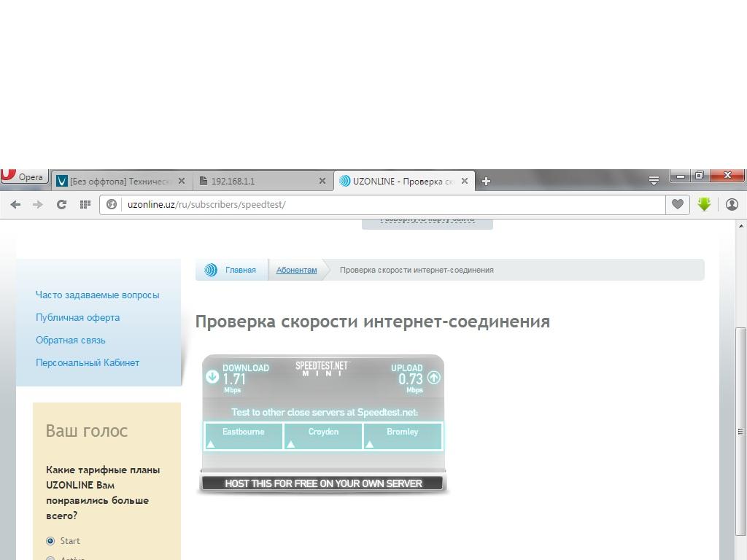The width and height of the screenshot is (747, 560).
Task: Open the Абонентам breadcrumb link
Action: pyautogui.click(x=296, y=270)
